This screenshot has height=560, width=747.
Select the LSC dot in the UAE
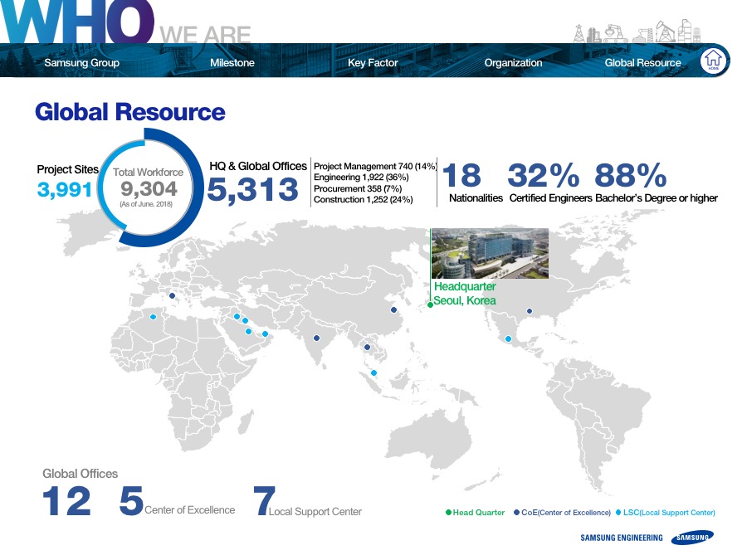[266, 334]
